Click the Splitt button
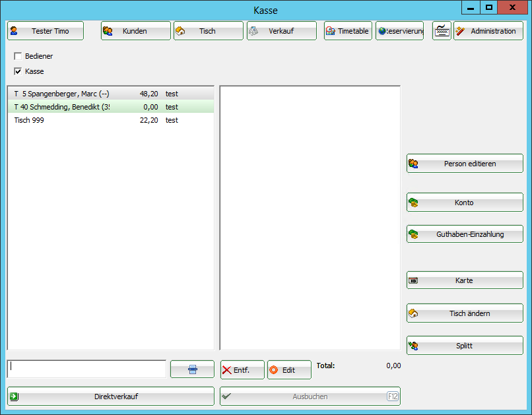This screenshot has width=532, height=415. 464,346
